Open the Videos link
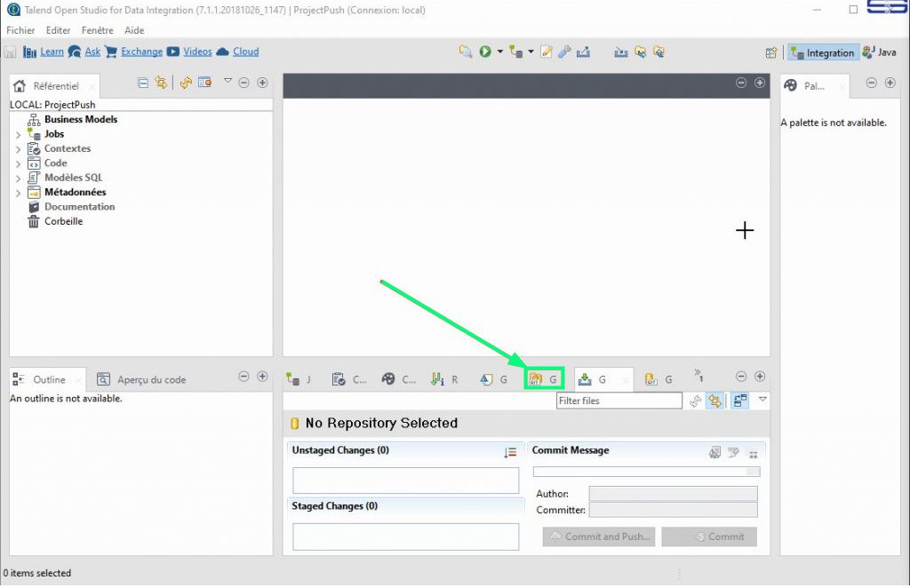 [x=197, y=52]
